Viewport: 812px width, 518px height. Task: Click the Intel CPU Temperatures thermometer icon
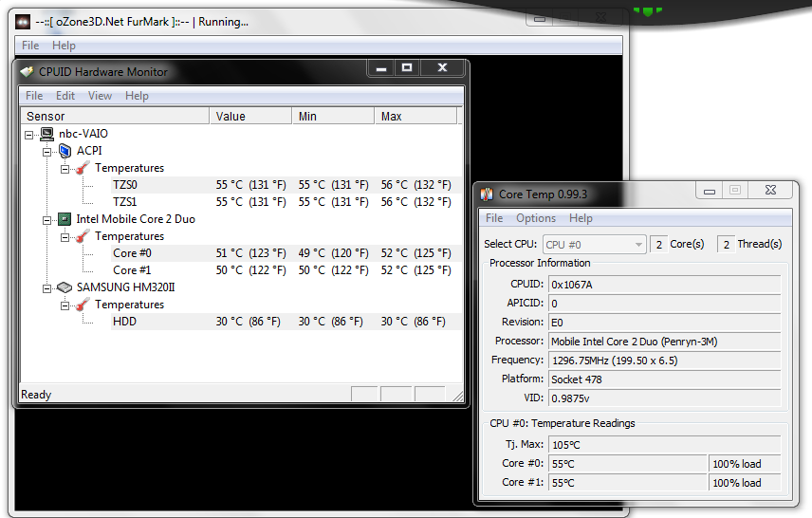[83, 236]
